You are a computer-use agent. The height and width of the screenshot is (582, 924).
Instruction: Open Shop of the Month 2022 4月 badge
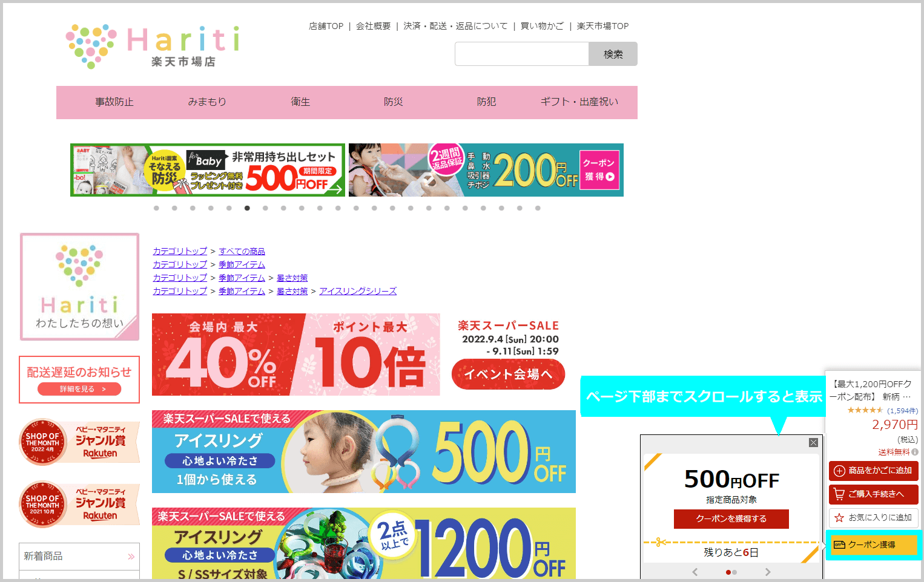tap(79, 442)
